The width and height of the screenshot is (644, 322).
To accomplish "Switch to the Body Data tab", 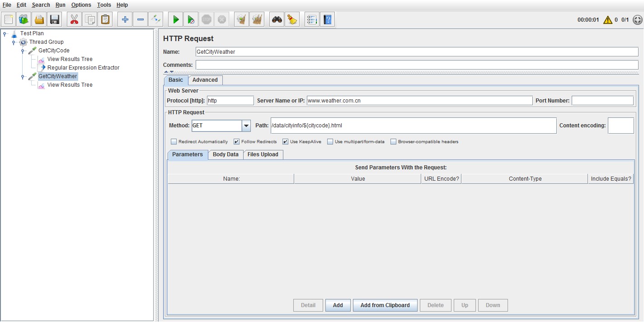I will (x=226, y=154).
